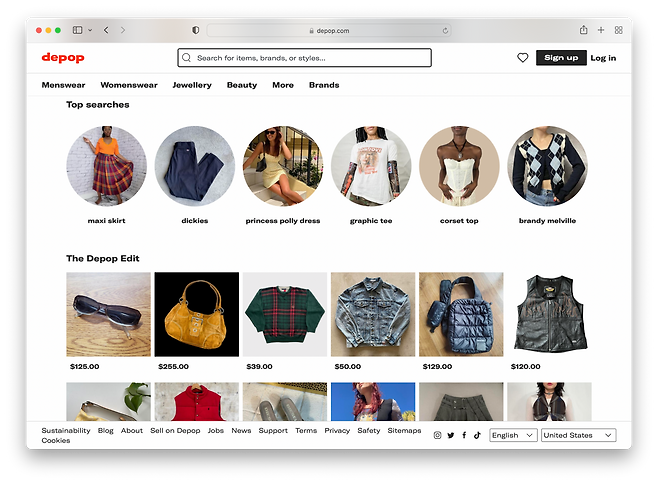Click Safari privacy shield icon
658x484 pixels.
196,30
